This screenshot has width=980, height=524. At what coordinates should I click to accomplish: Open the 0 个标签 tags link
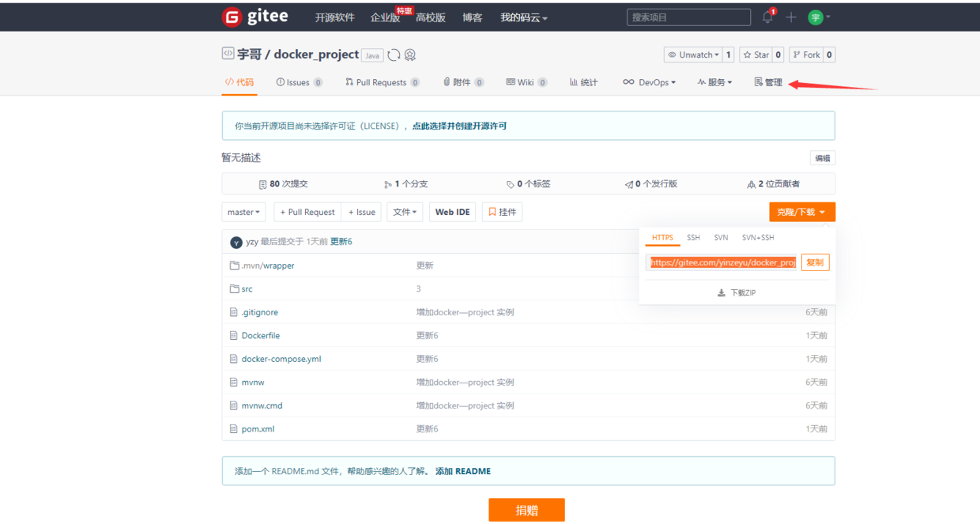[x=528, y=184]
